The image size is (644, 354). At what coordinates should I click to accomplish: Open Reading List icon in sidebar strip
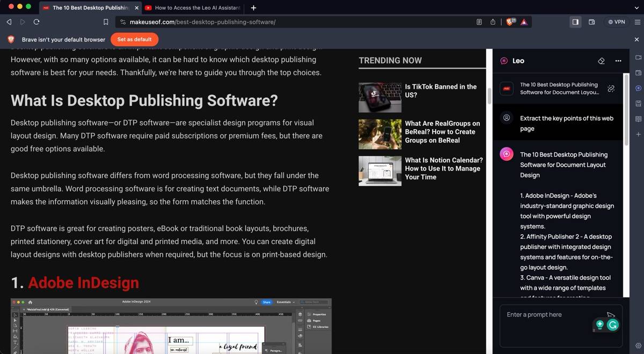638,119
